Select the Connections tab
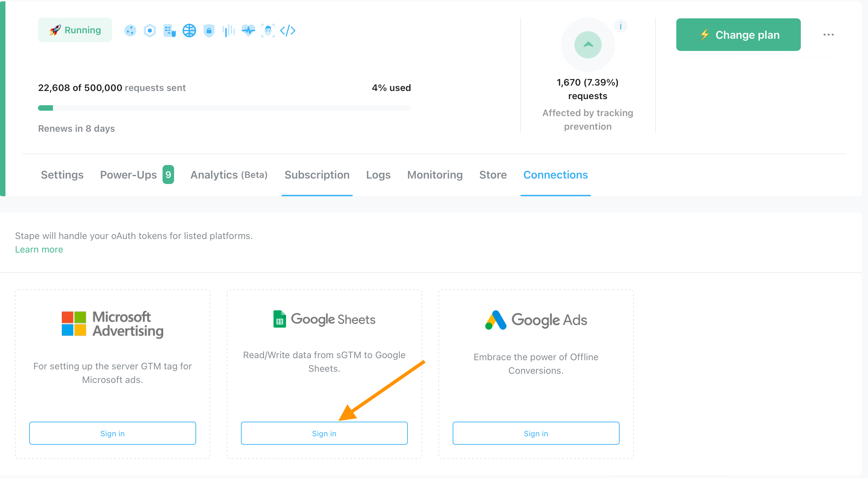 (x=555, y=175)
